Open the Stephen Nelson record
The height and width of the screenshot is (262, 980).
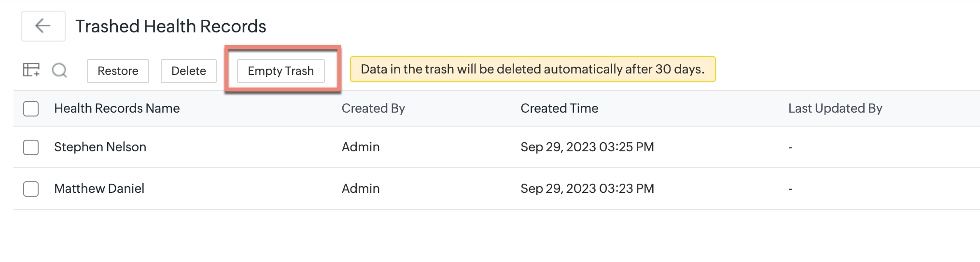click(100, 147)
